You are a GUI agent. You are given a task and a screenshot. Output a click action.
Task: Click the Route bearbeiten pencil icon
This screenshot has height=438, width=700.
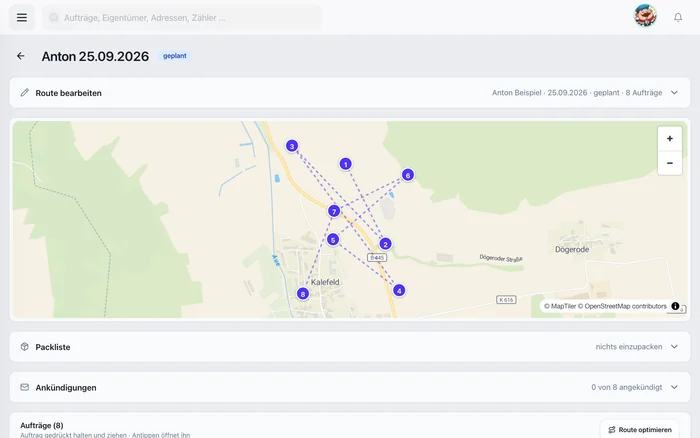click(25, 92)
